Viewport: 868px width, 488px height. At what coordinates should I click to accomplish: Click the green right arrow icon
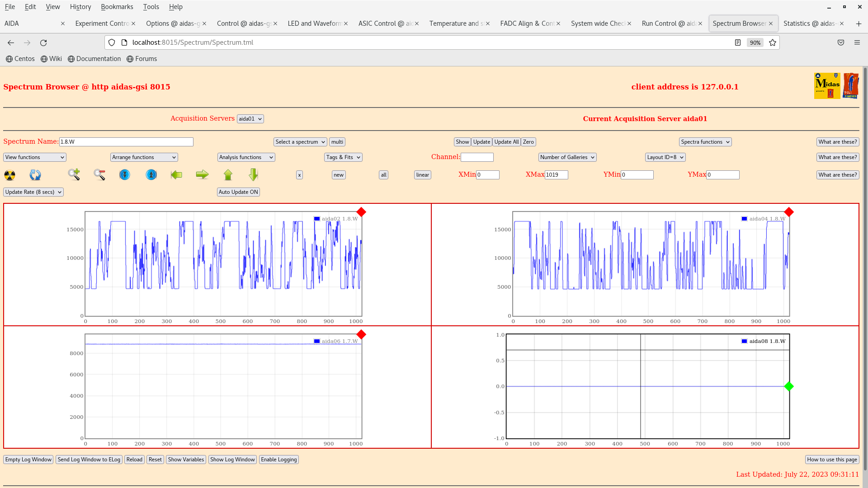tap(202, 175)
